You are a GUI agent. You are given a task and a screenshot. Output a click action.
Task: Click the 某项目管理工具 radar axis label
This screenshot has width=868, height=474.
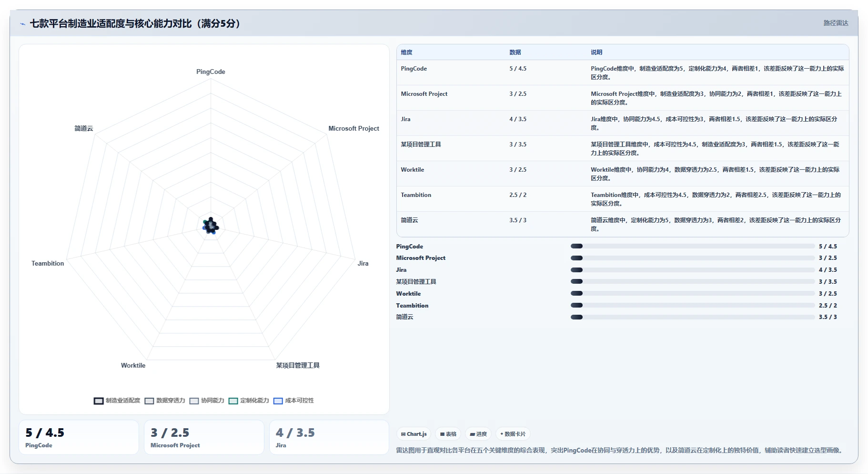click(x=298, y=366)
